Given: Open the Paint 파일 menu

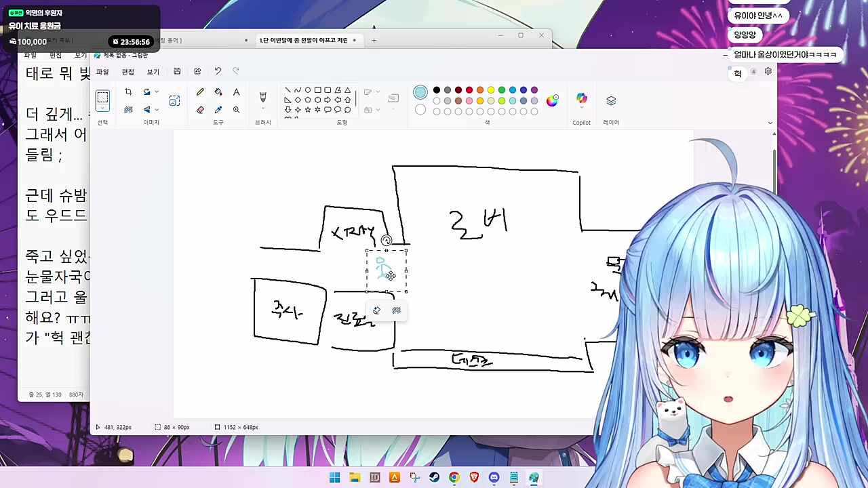Looking at the screenshot, I should (102, 72).
